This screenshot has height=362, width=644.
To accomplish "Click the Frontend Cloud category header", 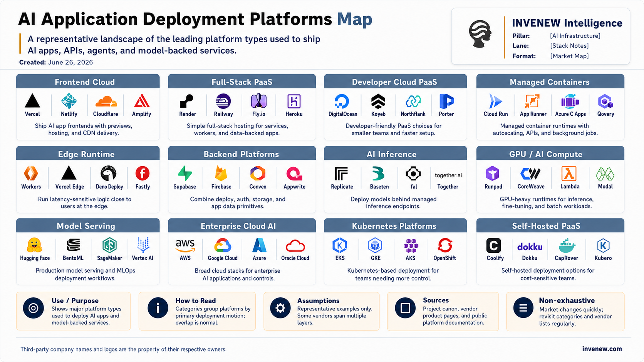I will pos(88,81).
